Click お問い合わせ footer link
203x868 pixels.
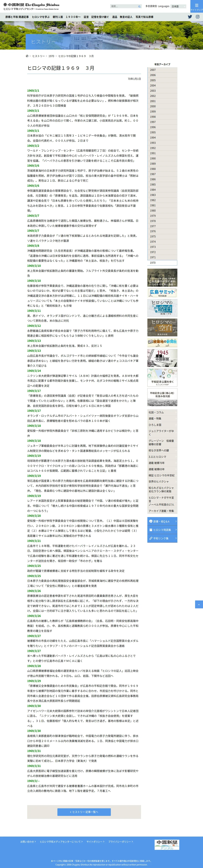(28, 842)
